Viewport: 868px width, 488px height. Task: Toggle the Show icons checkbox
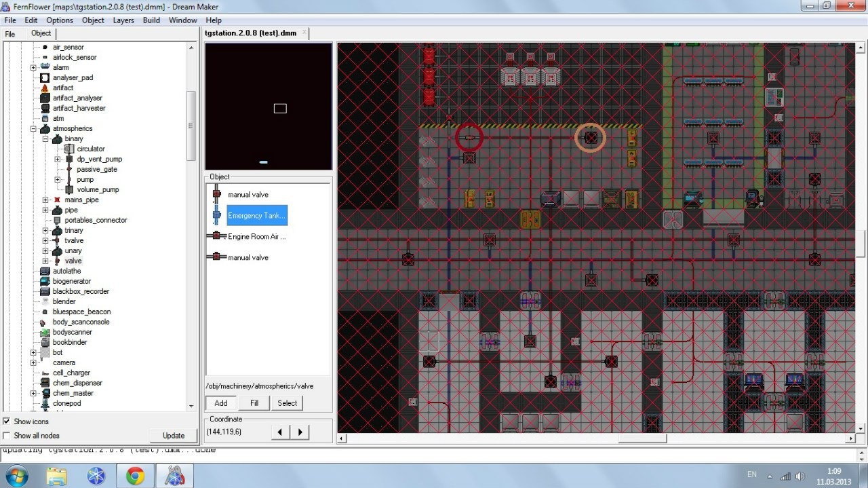coord(7,421)
